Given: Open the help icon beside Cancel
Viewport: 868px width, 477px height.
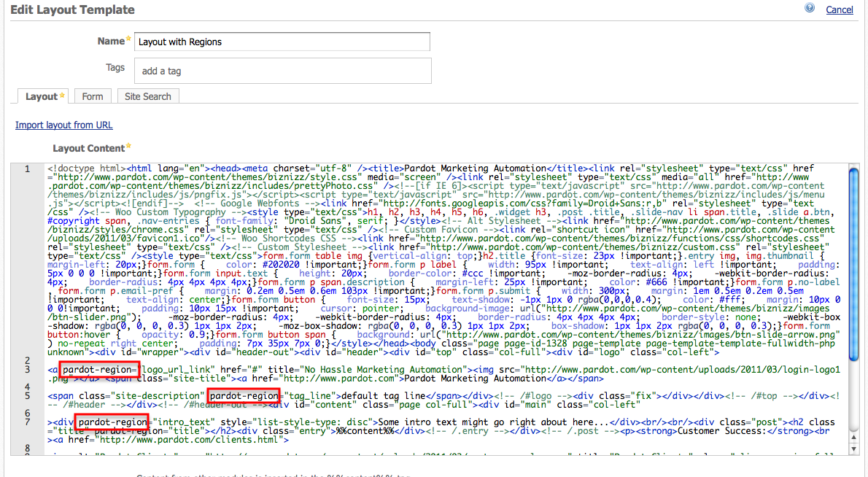Looking at the screenshot, I should pos(810,8).
